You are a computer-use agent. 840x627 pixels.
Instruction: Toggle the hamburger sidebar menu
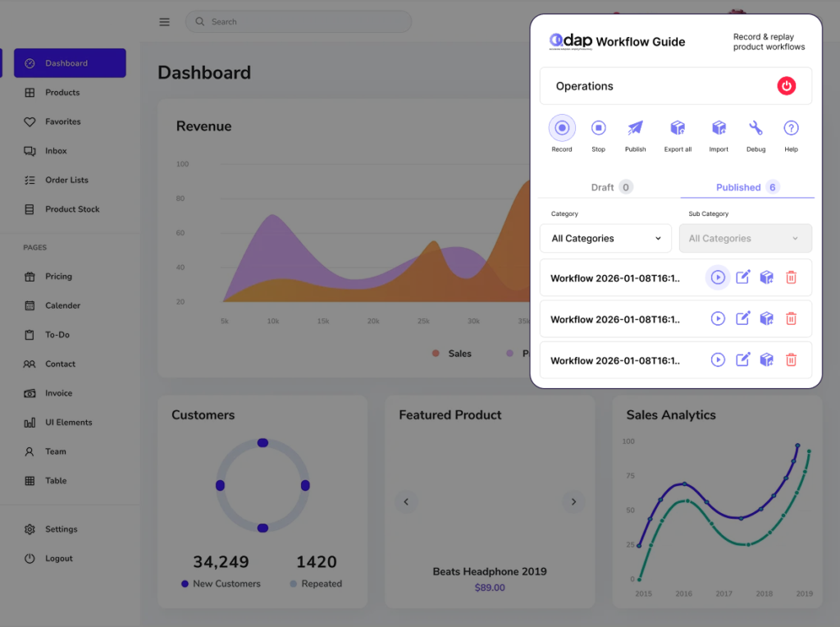click(165, 22)
